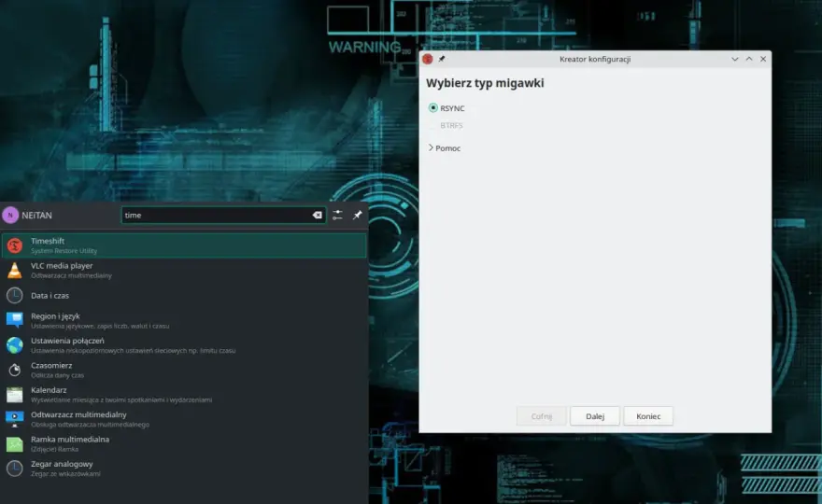Click Czasomierz result text
This screenshot has width=822, height=504.
pyautogui.click(x=51, y=365)
